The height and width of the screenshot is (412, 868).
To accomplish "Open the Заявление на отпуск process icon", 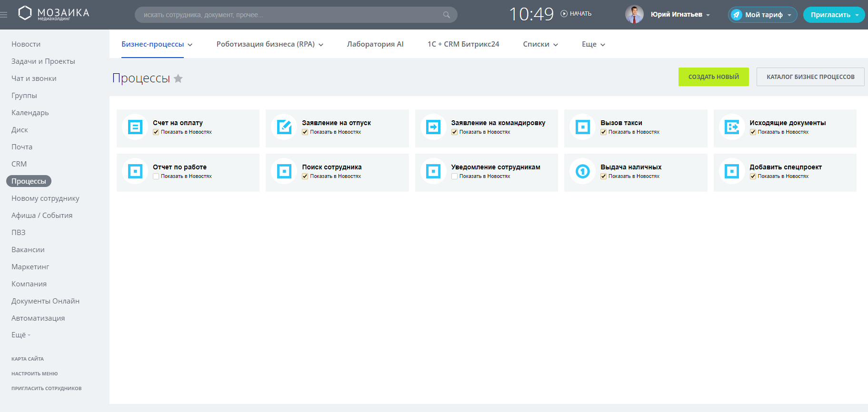I will coord(284,127).
